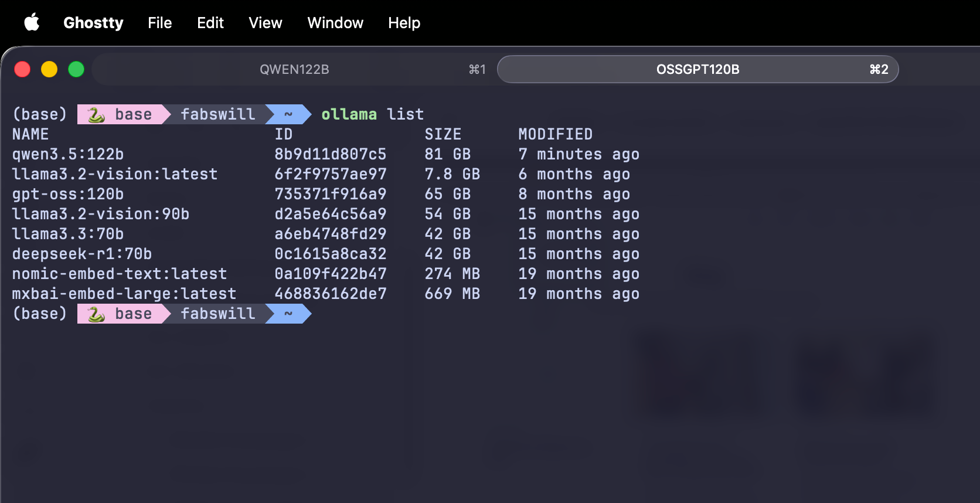
Task: Click 'base' in the pink segment of the last prompt
Action: click(x=134, y=314)
